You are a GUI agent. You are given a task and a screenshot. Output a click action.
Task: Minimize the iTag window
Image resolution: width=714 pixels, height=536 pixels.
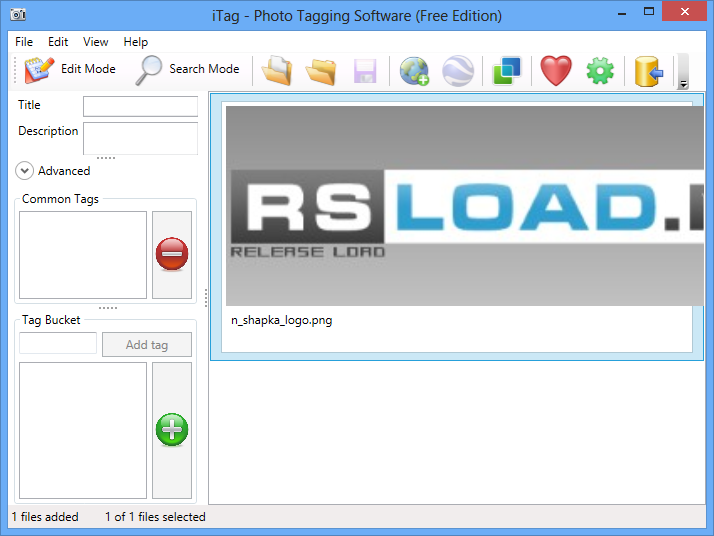622,12
